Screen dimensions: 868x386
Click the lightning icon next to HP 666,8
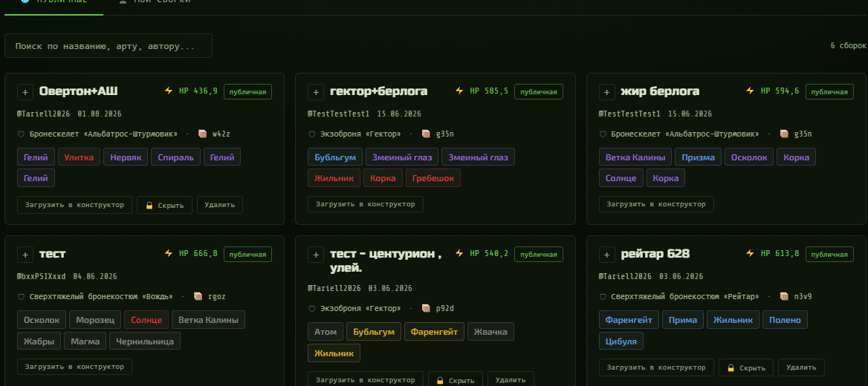(169, 253)
